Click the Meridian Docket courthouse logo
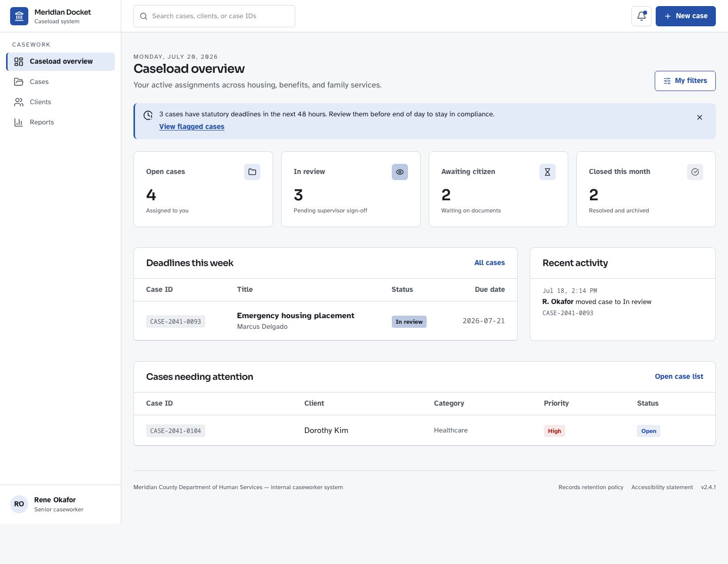This screenshot has height=564, width=728. (19, 16)
